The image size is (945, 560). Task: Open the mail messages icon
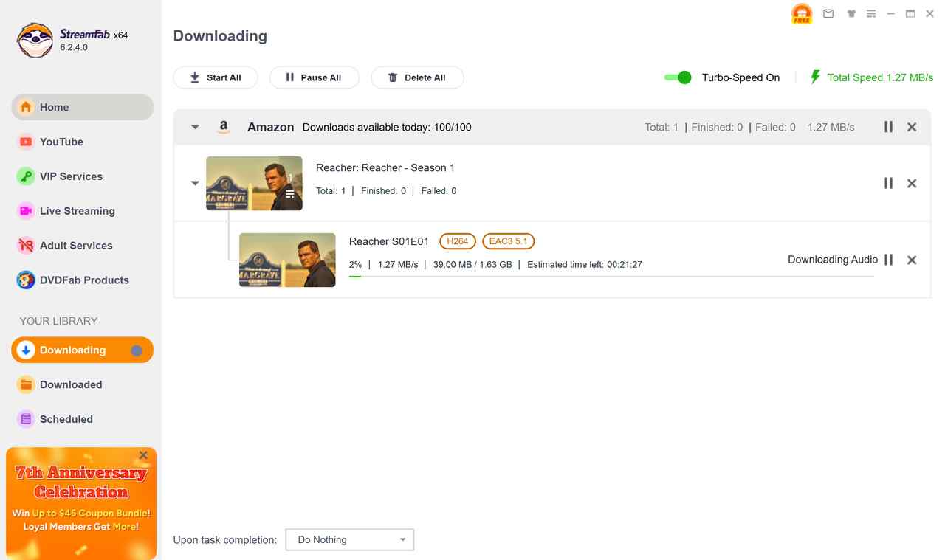[x=828, y=13]
